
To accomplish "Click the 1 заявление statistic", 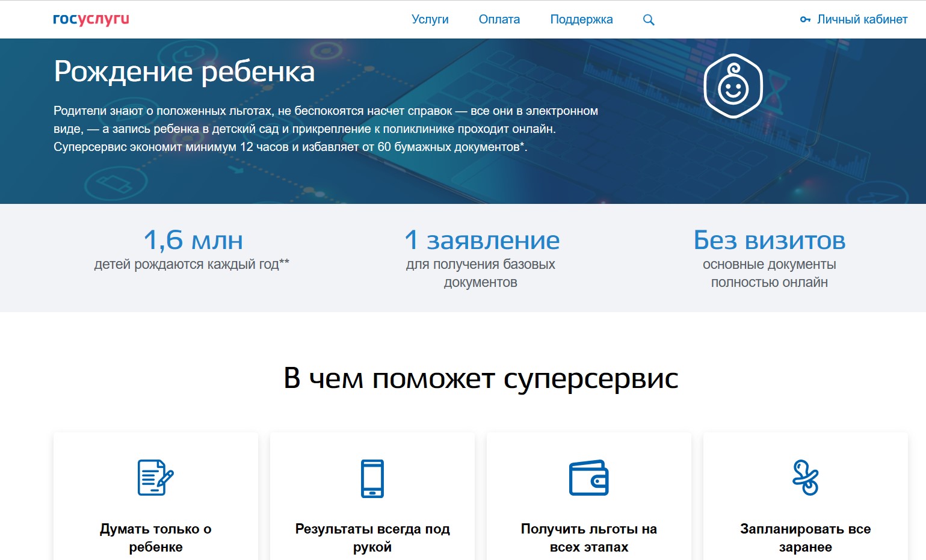I will point(482,240).
